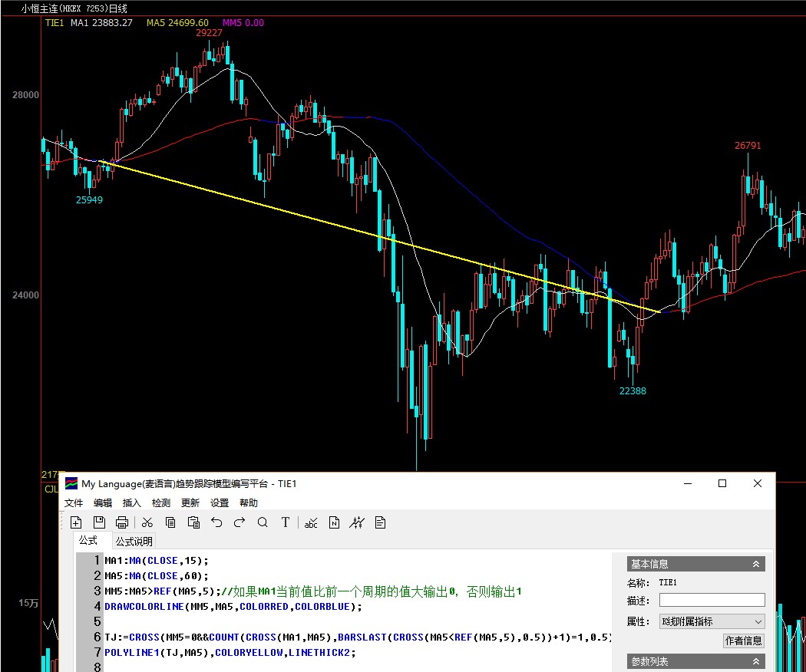
Task: Click the MA1 23883.27 value label
Action: (101, 22)
